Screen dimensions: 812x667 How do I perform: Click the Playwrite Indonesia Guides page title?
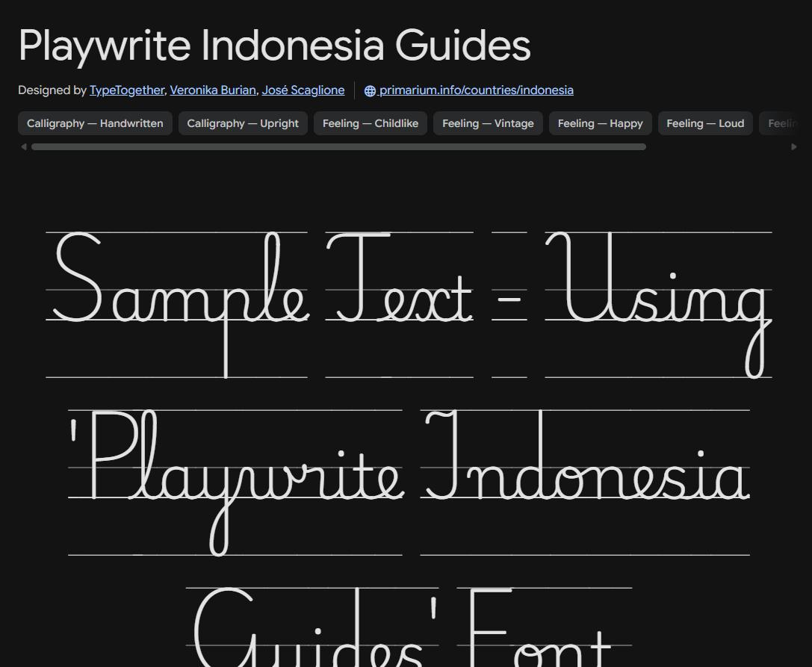coord(274,46)
